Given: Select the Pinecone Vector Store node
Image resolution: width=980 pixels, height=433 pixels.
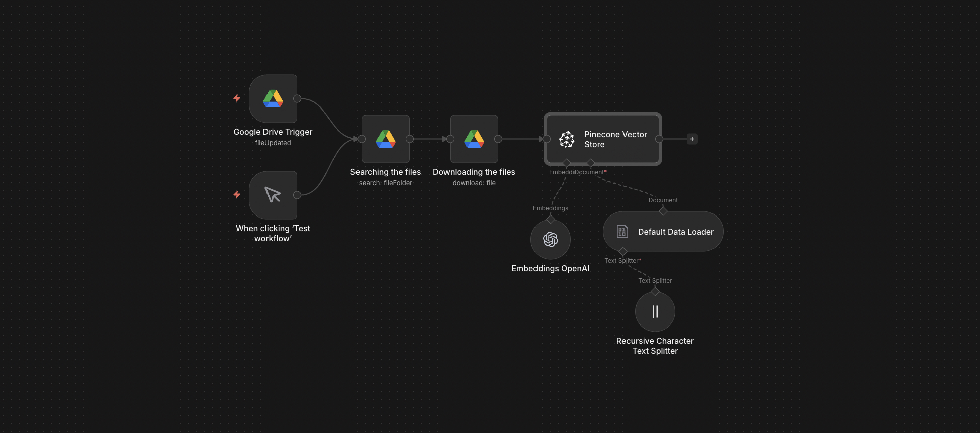Looking at the screenshot, I should (603, 139).
